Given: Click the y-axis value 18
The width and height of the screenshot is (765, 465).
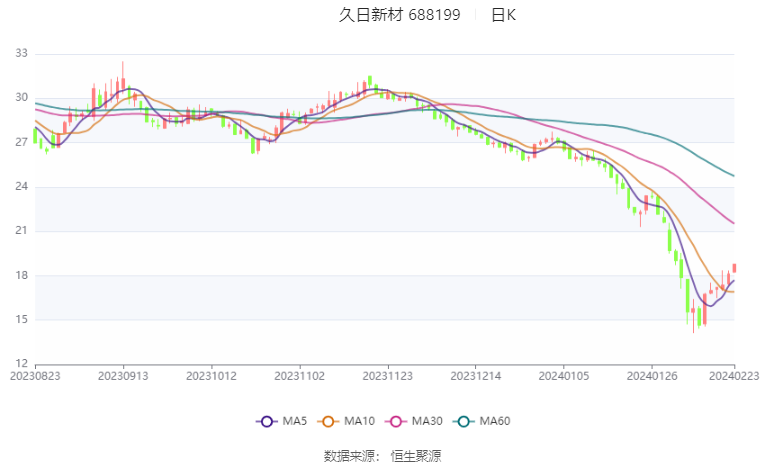Looking at the screenshot, I should click(21, 275).
